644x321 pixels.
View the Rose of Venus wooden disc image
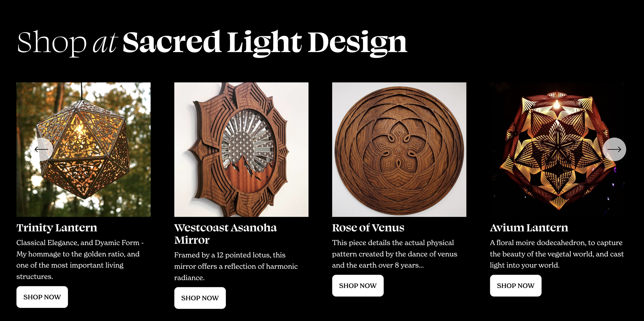coord(399,150)
